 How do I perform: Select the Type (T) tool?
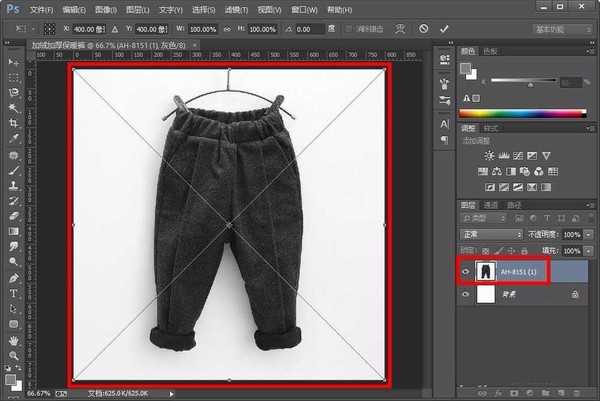(x=14, y=294)
